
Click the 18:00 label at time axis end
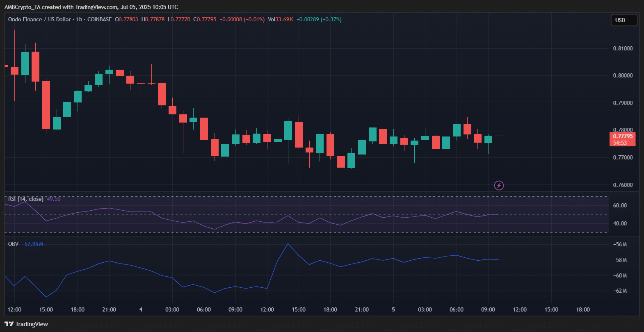pyautogui.click(x=583, y=309)
